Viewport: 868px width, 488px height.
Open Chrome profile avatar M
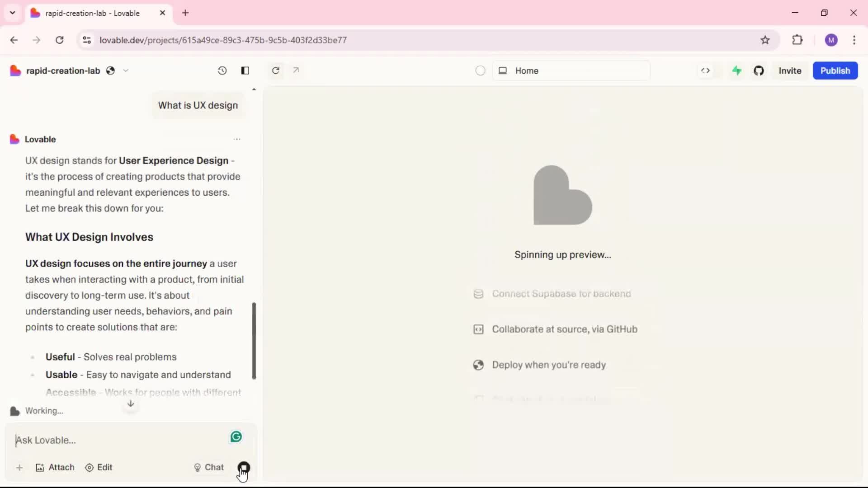point(831,40)
